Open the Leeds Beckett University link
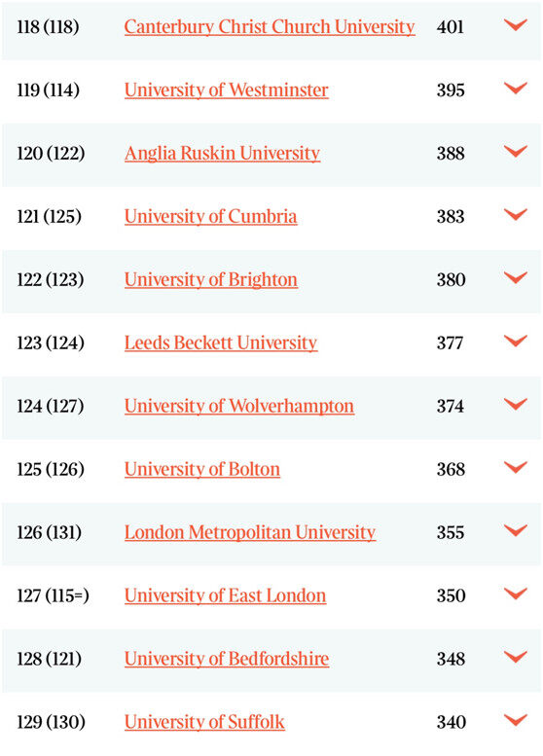543x756 pixels. (x=221, y=342)
